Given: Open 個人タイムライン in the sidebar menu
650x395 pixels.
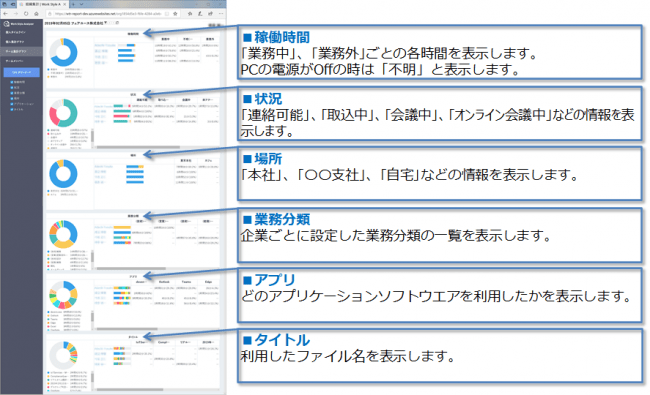Looking at the screenshot, I should click(x=15, y=32).
